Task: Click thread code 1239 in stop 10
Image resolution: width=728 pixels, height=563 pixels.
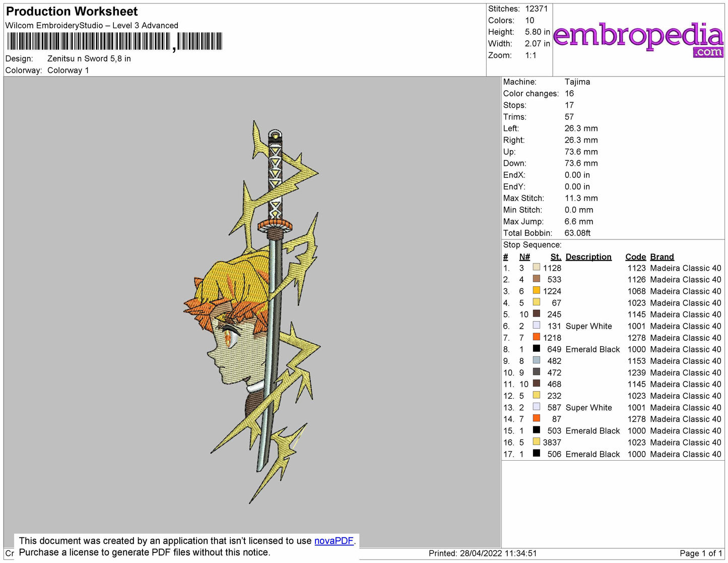Action: 636,372
